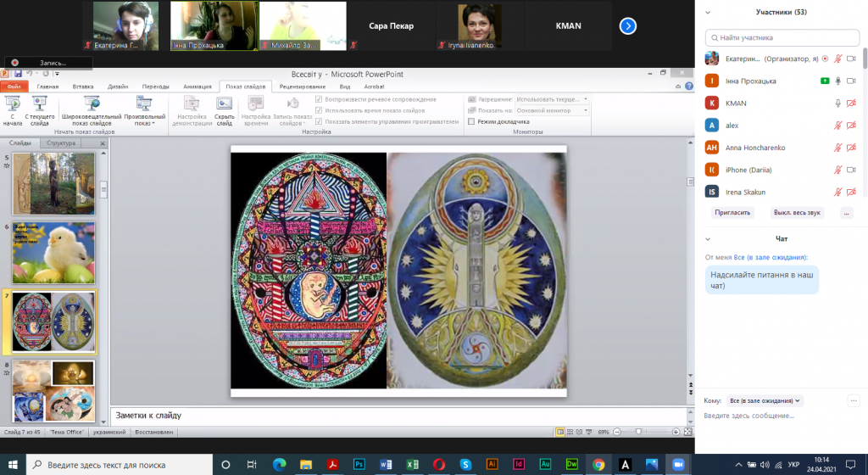Close the slides thumbnail pane
The width and height of the screenshot is (868, 475).
pos(103,143)
